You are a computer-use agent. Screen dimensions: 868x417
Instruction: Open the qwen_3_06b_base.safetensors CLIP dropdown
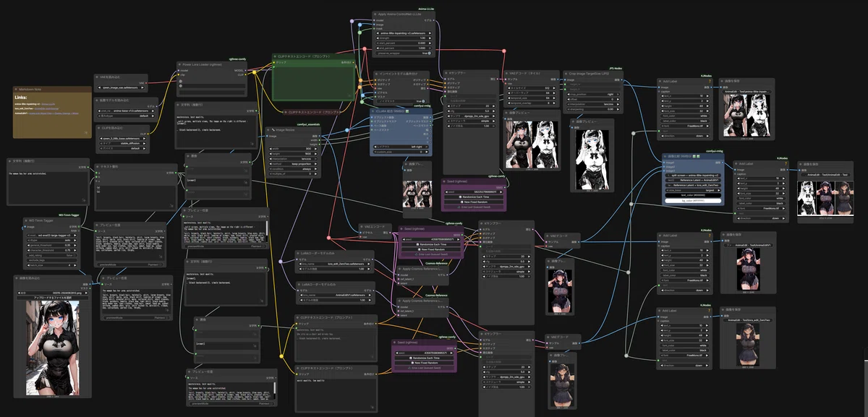122,139
